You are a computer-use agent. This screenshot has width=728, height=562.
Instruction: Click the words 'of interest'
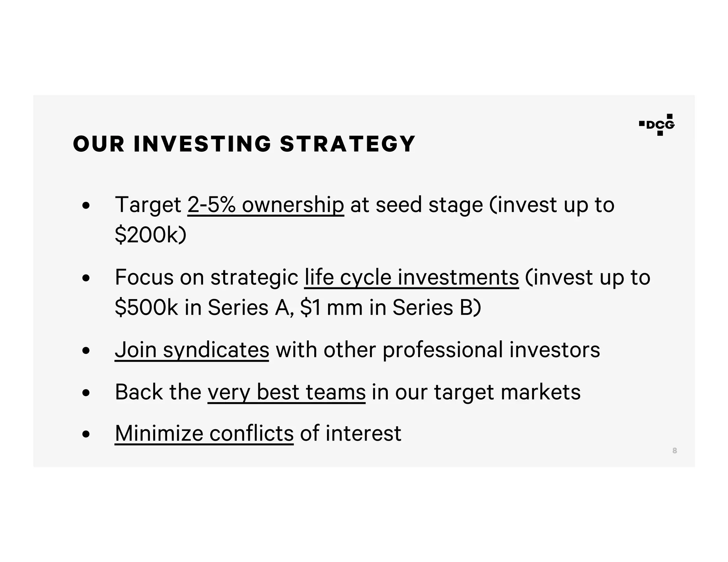351,433
